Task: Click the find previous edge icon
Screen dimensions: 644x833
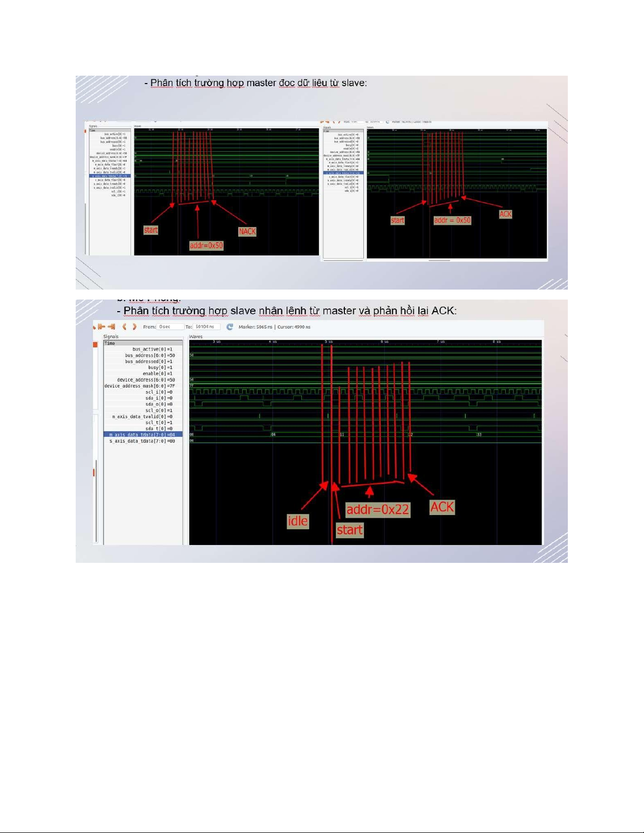Action: (101, 327)
